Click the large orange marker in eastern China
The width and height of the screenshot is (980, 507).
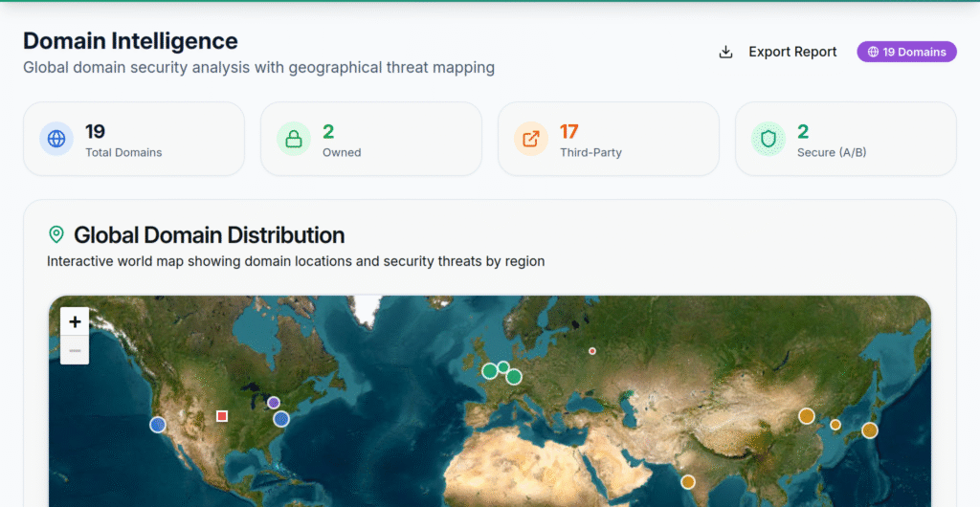tap(807, 416)
